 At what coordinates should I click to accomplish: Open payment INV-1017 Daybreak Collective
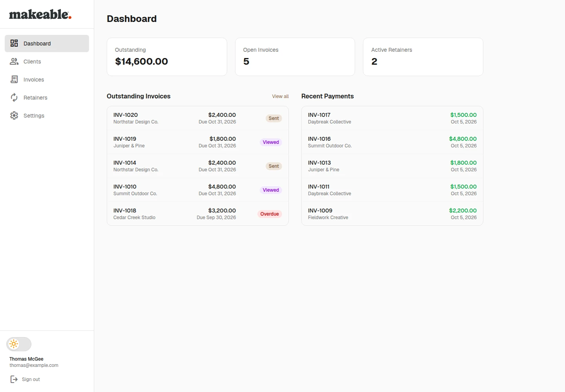[392, 118]
